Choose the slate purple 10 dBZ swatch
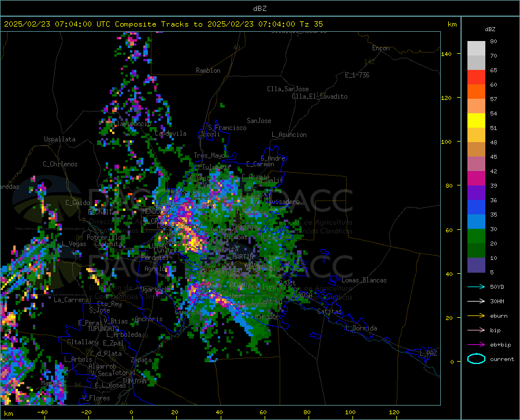 476,265
